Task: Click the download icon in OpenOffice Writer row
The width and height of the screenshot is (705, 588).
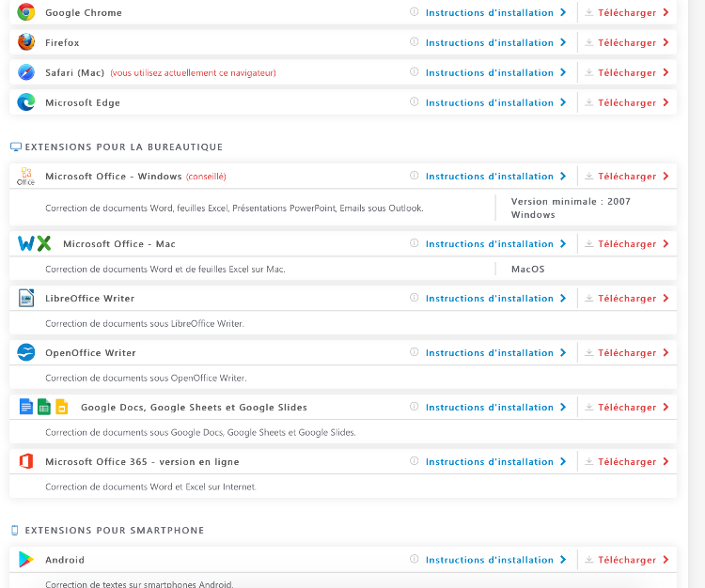Action: point(589,352)
